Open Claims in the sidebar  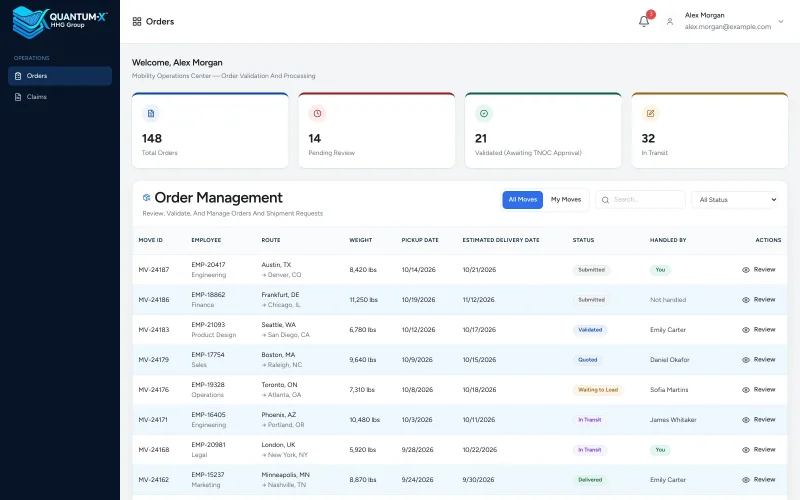coord(60,97)
